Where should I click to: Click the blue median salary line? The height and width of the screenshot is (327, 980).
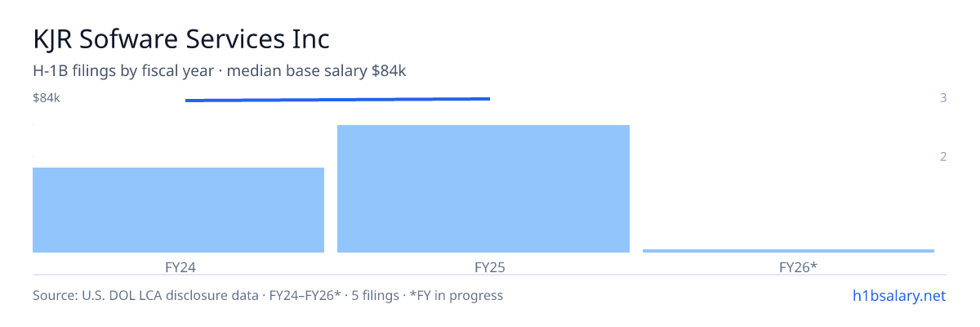click(337, 99)
